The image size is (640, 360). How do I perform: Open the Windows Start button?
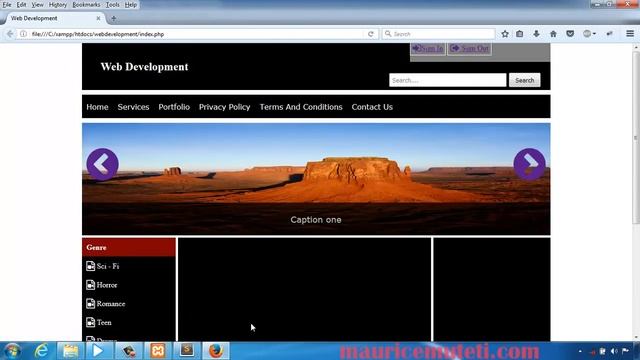[13, 351]
